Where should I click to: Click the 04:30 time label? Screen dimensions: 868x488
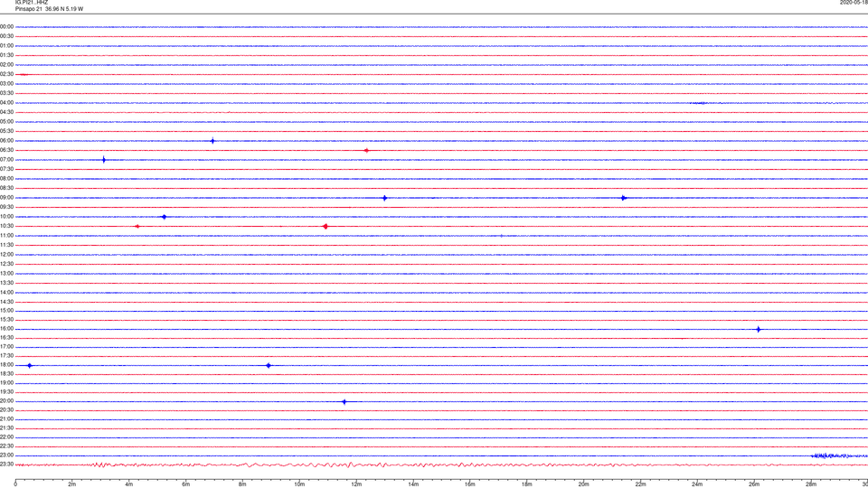coord(6,112)
